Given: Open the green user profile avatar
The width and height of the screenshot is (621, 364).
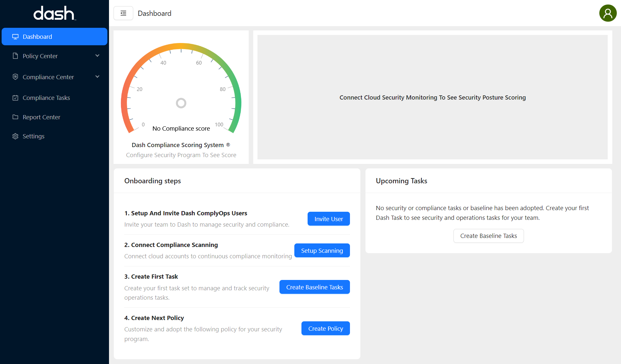Looking at the screenshot, I should click(x=608, y=13).
